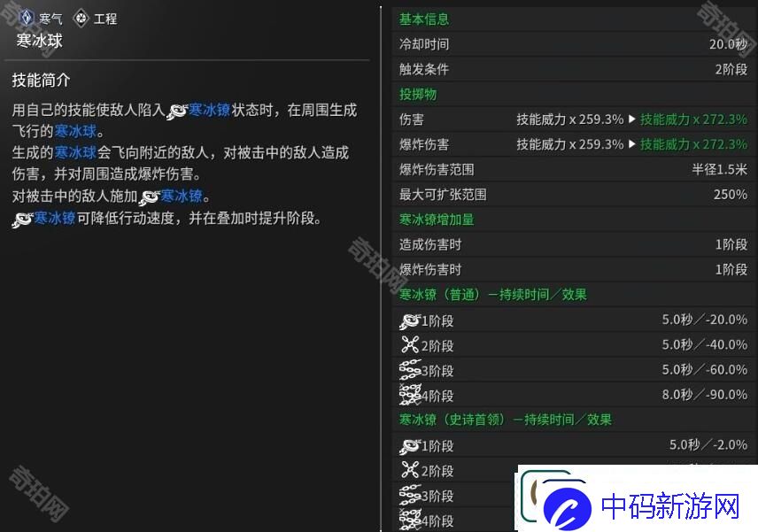The image size is (758, 532).
Task: Click the 1阶段 value in the 造成伤害时 row
Action: pos(731,245)
